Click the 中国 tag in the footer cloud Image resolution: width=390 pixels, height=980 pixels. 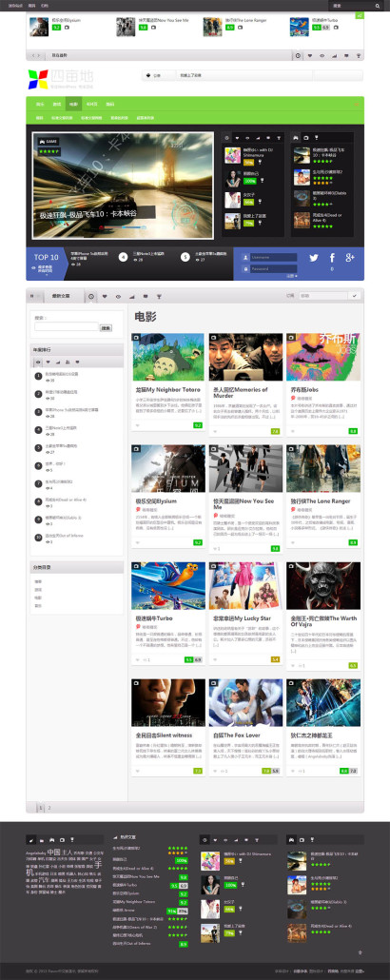tap(52, 852)
